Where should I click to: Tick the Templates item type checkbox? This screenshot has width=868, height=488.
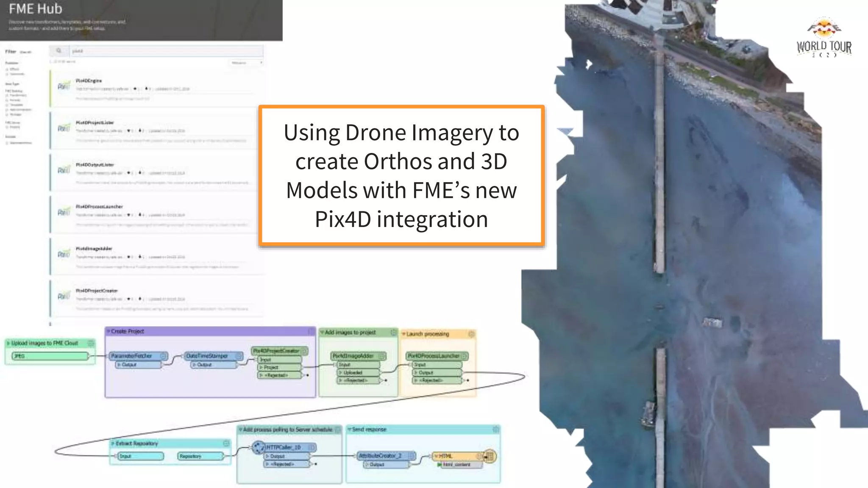coord(7,105)
